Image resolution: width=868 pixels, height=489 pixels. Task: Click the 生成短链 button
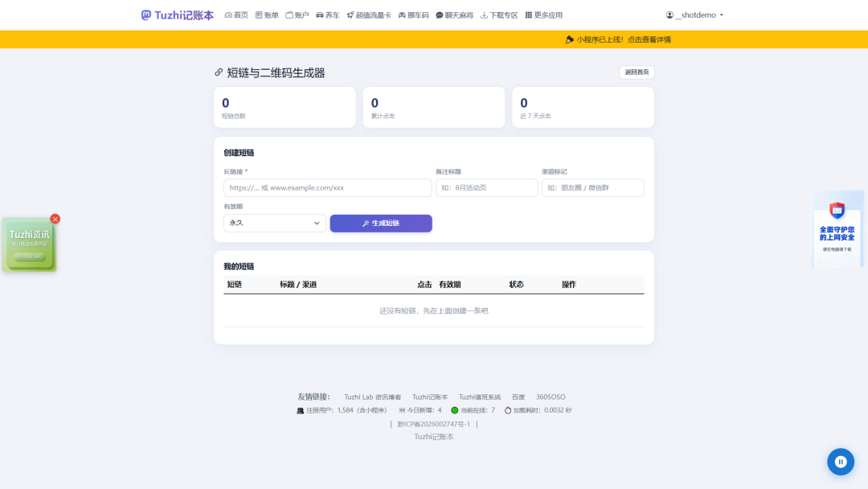[x=381, y=223]
